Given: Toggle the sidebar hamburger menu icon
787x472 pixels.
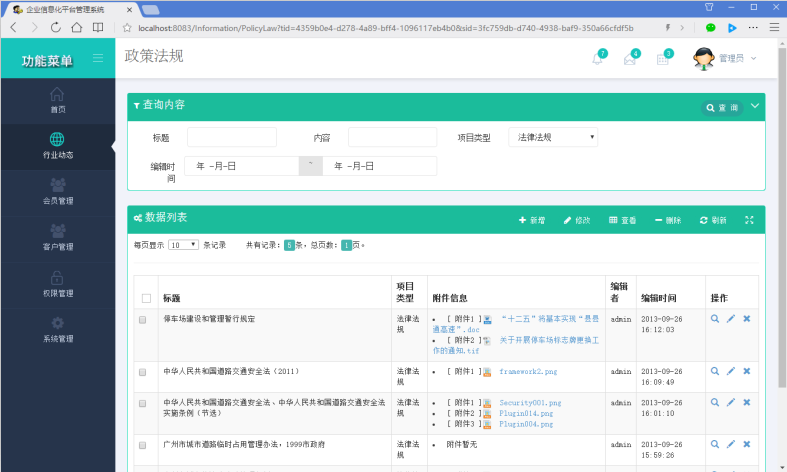Looking at the screenshot, I should tap(98, 58).
